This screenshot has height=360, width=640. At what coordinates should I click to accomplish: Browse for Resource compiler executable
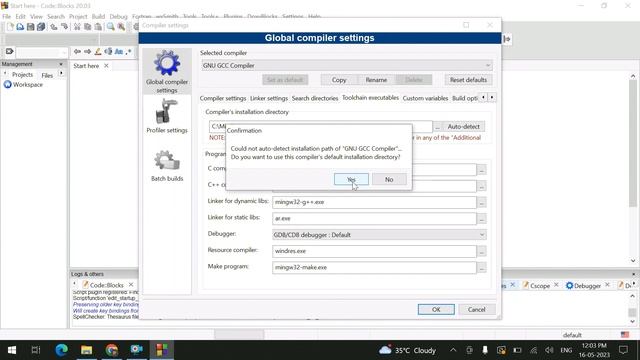click(482, 251)
